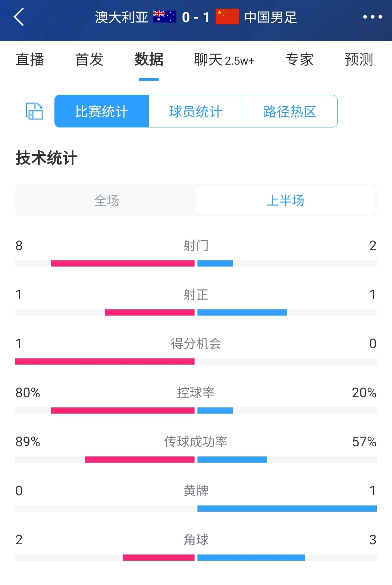Image resolution: width=392 pixels, height=585 pixels.
Task: Toggle stats to 全场 full match
Action: (x=106, y=200)
